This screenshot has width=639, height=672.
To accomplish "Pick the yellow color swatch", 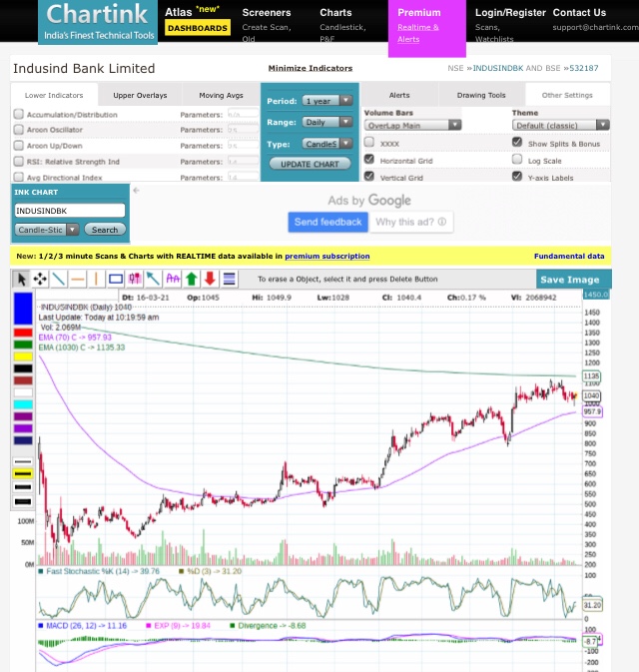I will pos(23,356).
